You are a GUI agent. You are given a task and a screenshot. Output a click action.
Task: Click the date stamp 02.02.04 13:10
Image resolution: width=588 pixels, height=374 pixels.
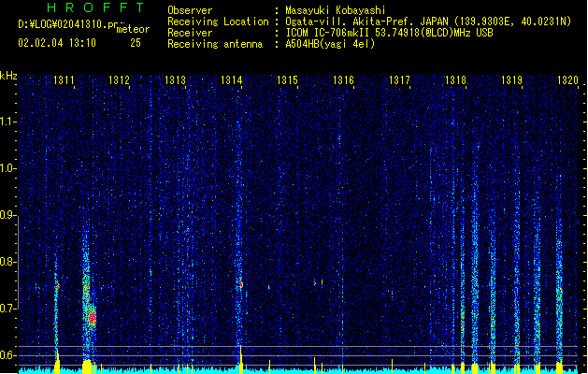[x=57, y=43]
